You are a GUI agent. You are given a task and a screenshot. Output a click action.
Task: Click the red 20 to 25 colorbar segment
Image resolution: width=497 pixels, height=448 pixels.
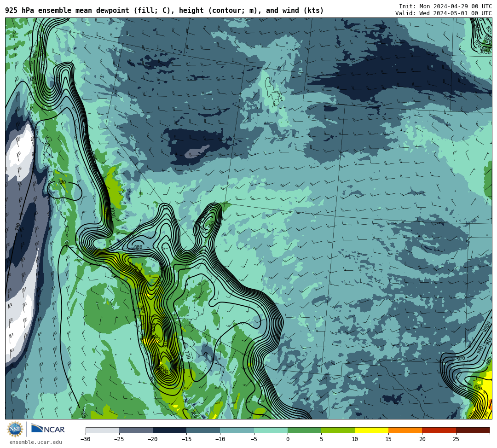[x=439, y=430]
